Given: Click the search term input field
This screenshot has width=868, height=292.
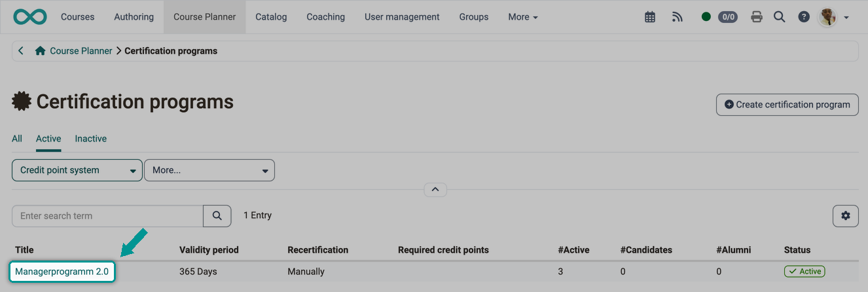Looking at the screenshot, I should 108,216.
